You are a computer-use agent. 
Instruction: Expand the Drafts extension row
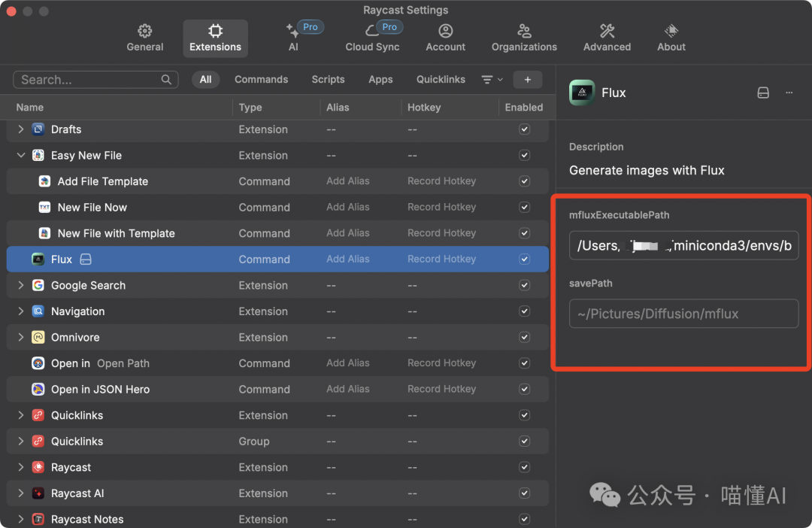click(x=21, y=129)
